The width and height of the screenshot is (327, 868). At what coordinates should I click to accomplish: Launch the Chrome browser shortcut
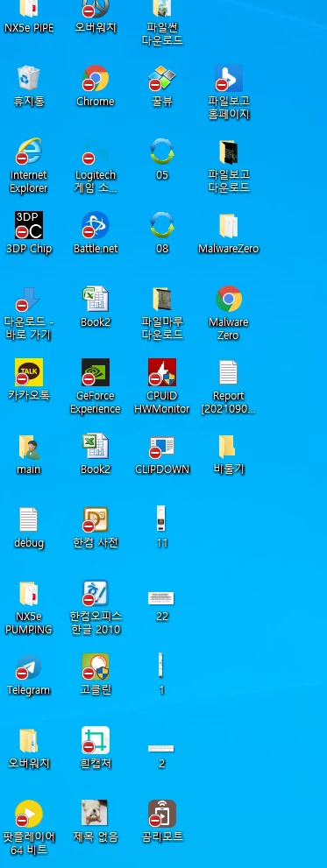point(96,79)
